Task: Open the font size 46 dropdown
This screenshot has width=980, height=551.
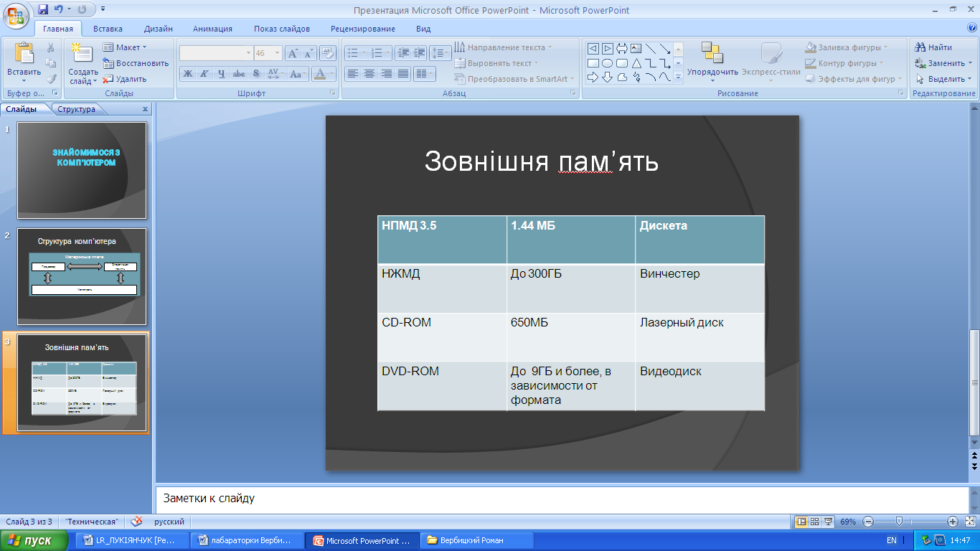Action: tap(278, 53)
